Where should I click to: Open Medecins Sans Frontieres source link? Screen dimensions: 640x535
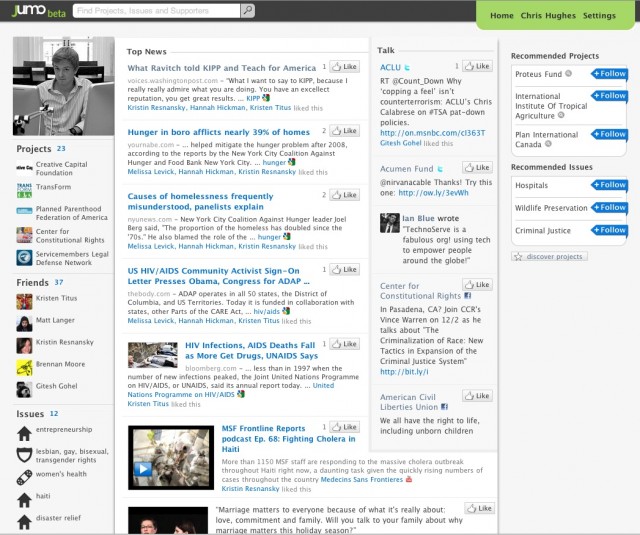(x=362, y=480)
